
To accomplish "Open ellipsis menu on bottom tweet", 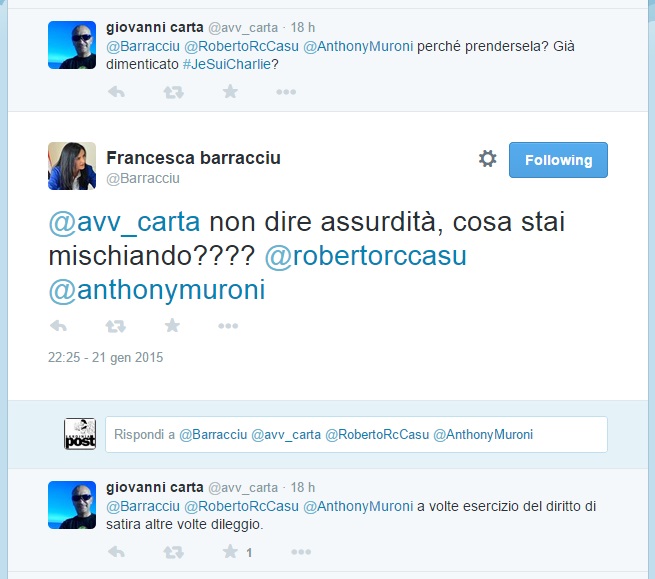I will [x=301, y=552].
